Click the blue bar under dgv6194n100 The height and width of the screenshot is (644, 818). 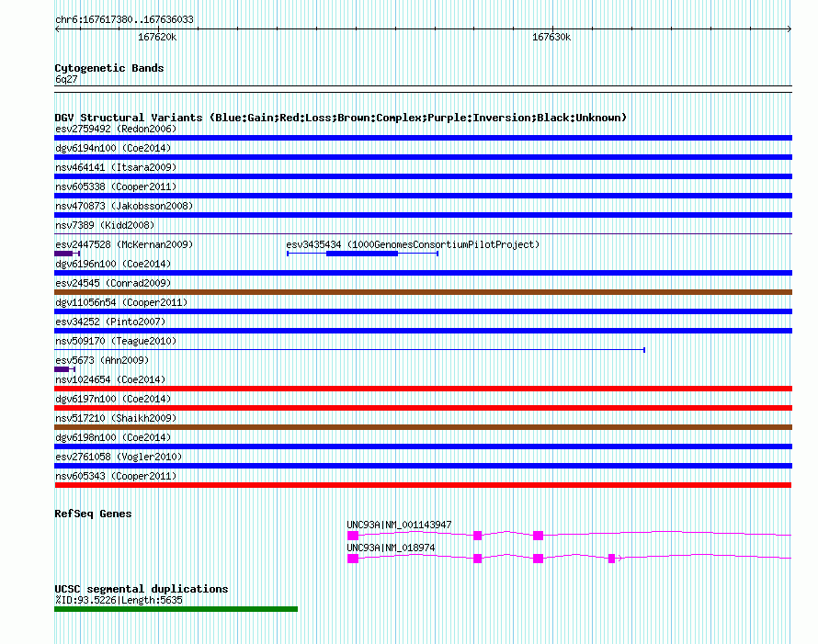pos(423,157)
